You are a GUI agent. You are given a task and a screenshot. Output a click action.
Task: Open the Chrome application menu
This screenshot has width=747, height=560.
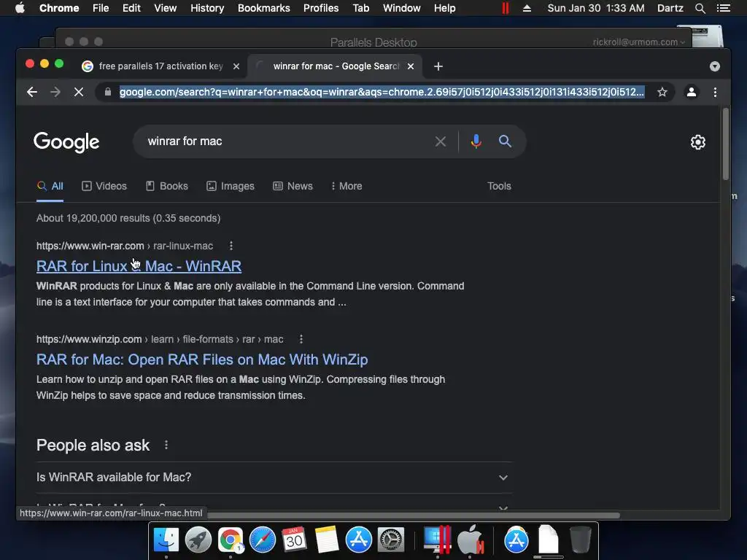click(59, 8)
